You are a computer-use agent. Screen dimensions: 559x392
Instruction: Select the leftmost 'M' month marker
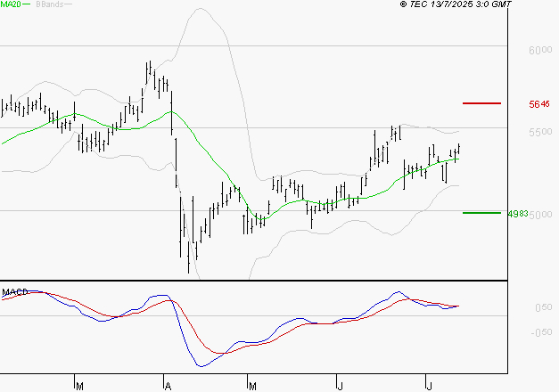[x=79, y=386]
